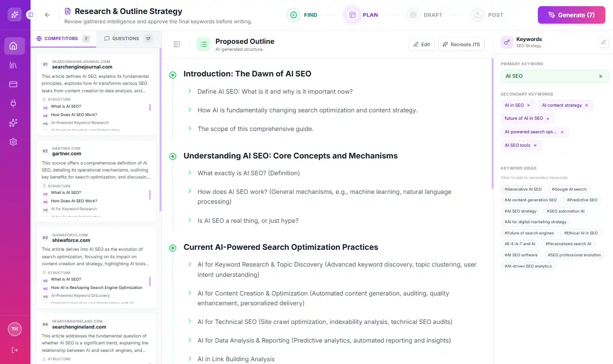Click the Generate (7) button
Viewport: 613px width, 364px height.
pyautogui.click(x=571, y=14)
